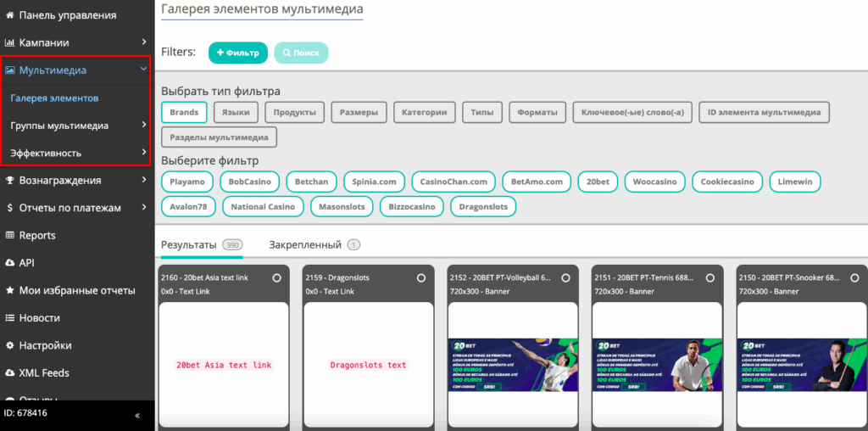Viewport: 868px width, 431px height.
Task: Click the list icon beside Новости
Action: click(x=9, y=318)
